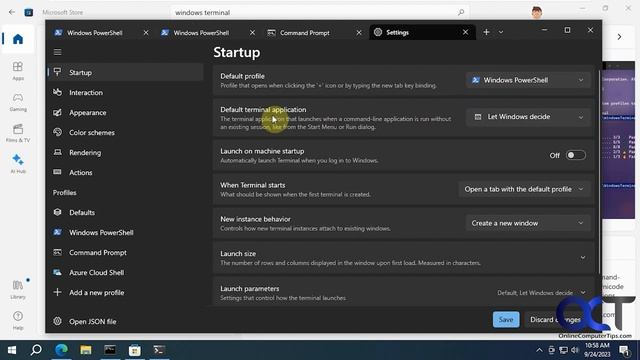
Task: Open AI Hub in Microsoft Store
Action: pyautogui.click(x=18, y=164)
